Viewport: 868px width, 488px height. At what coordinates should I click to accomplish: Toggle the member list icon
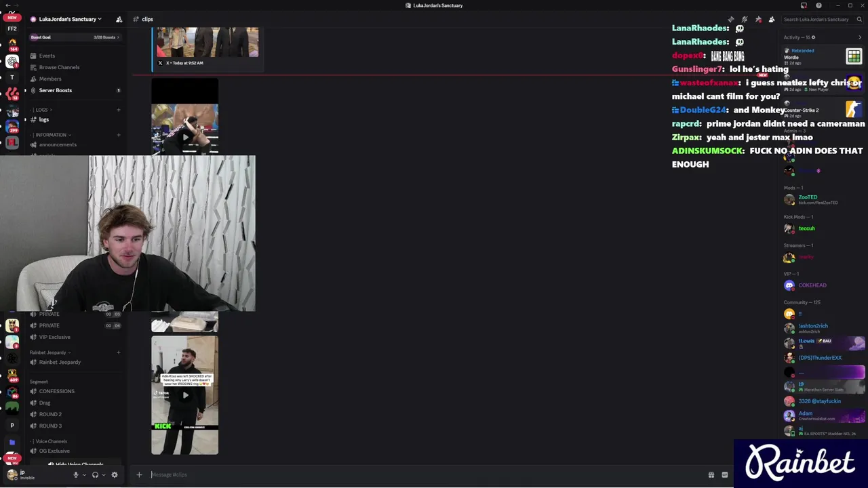(772, 19)
